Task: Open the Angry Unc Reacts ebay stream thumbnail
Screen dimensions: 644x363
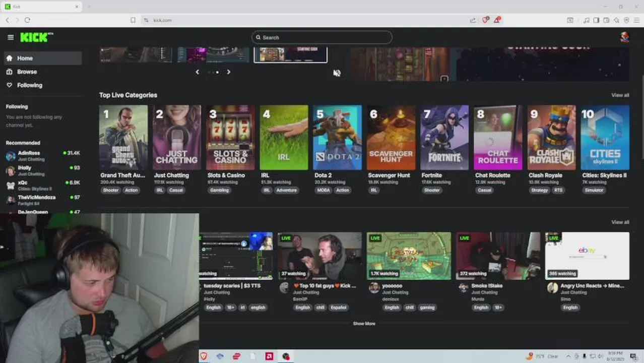Action: [x=587, y=256]
